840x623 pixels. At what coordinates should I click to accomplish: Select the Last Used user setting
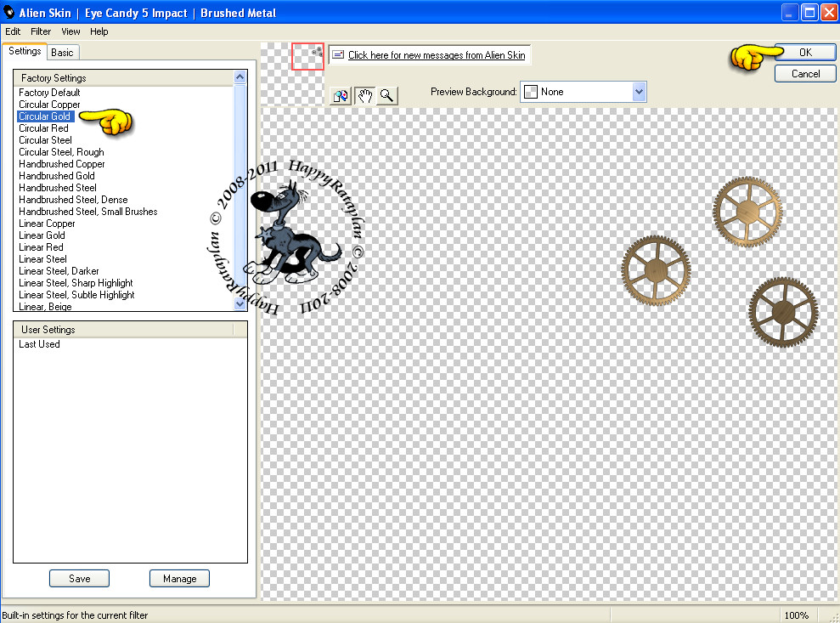tap(39, 344)
